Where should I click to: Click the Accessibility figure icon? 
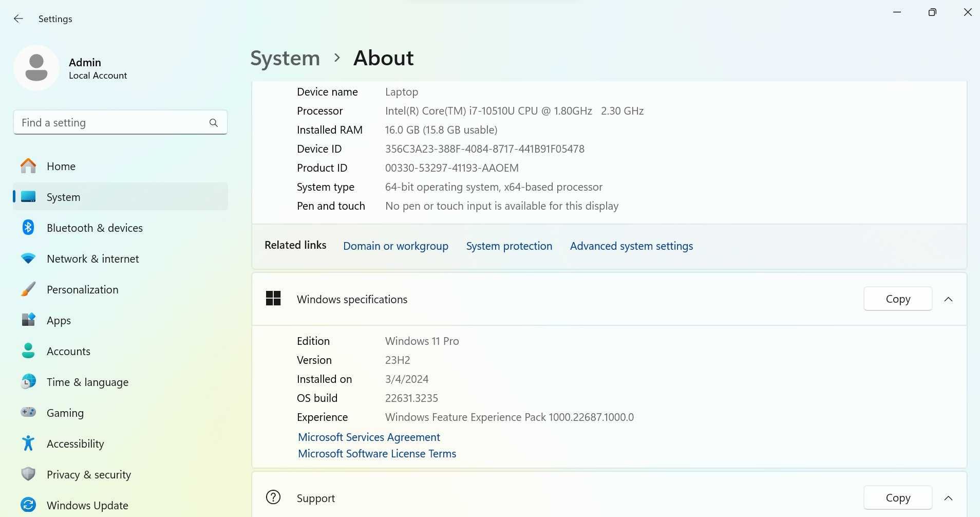point(28,443)
